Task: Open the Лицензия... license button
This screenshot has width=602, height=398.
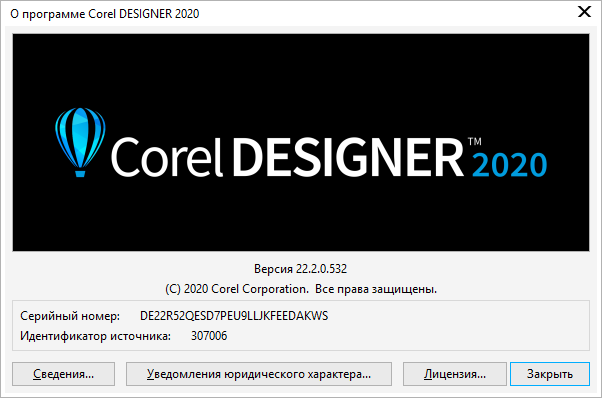Action: (455, 374)
